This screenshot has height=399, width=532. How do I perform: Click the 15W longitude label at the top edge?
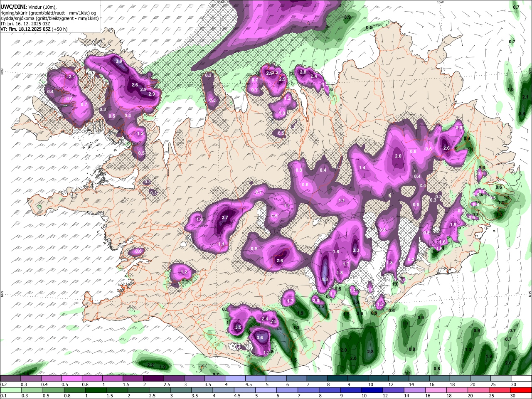(x=440, y=2)
